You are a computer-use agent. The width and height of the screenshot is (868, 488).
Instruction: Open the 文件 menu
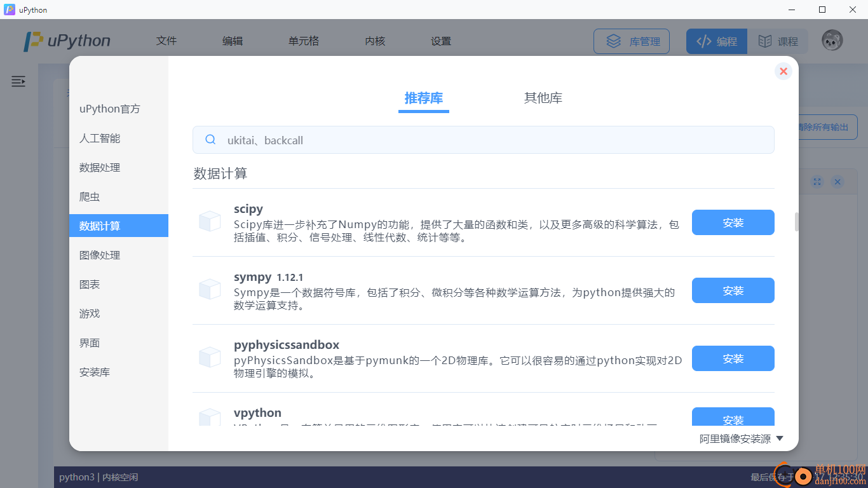point(166,41)
